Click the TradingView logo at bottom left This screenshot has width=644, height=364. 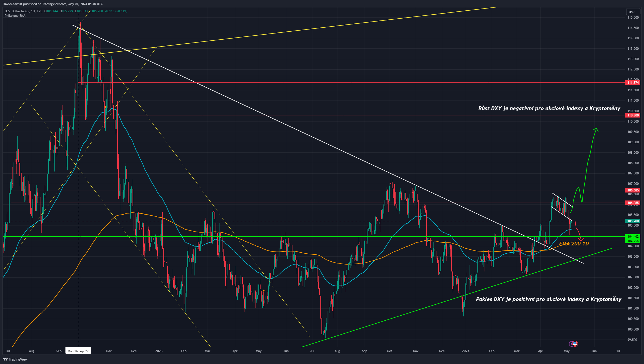tap(15, 359)
